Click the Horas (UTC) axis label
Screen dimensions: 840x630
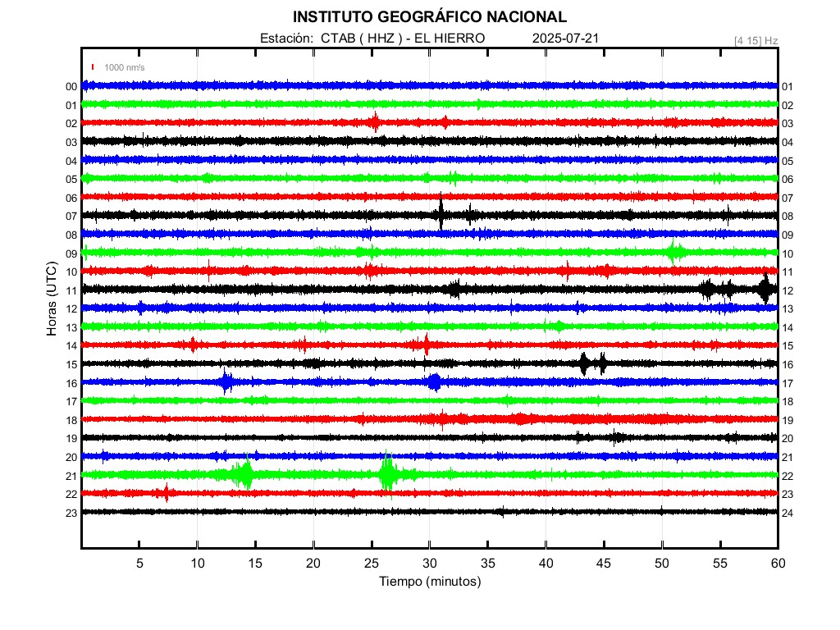pos(52,299)
